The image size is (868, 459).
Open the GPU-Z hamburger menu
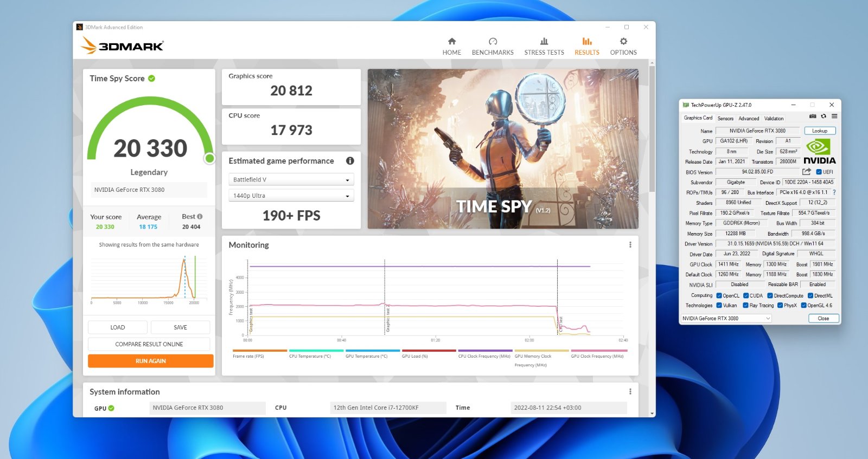click(834, 117)
